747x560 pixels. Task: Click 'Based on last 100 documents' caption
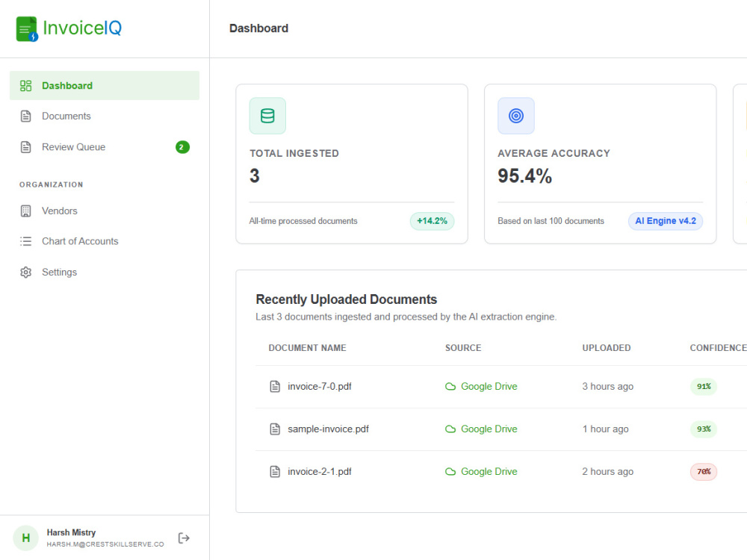(x=551, y=221)
